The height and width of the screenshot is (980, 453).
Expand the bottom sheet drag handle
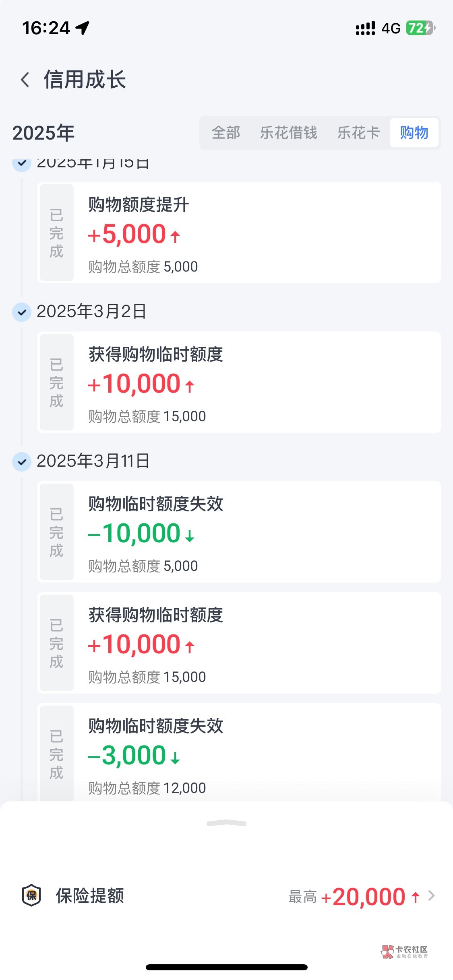[x=226, y=823]
